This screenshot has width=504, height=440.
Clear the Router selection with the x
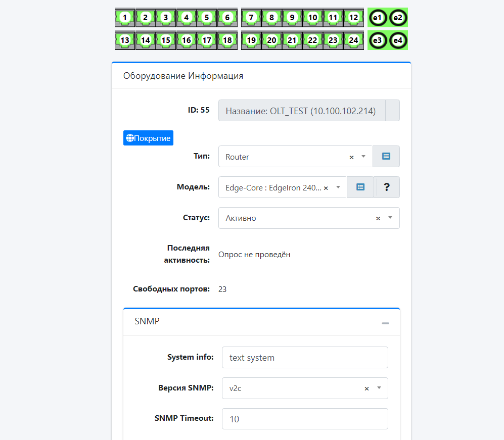coord(351,157)
